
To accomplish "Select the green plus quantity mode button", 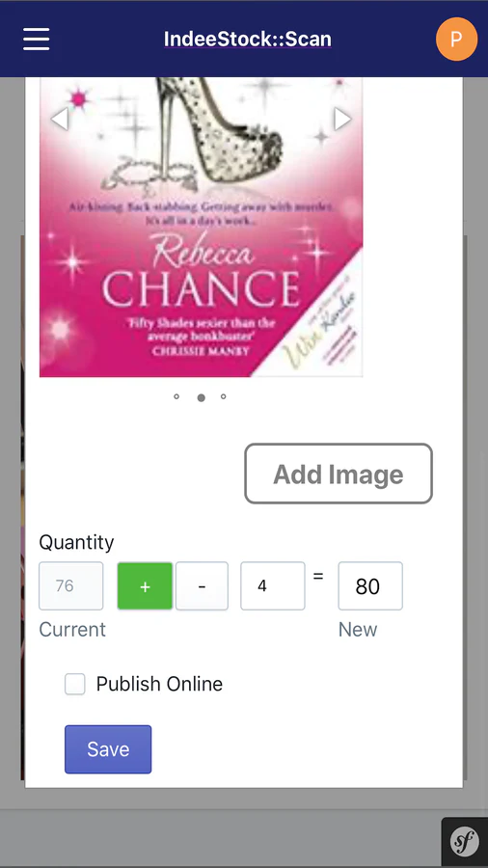I will pos(145,586).
